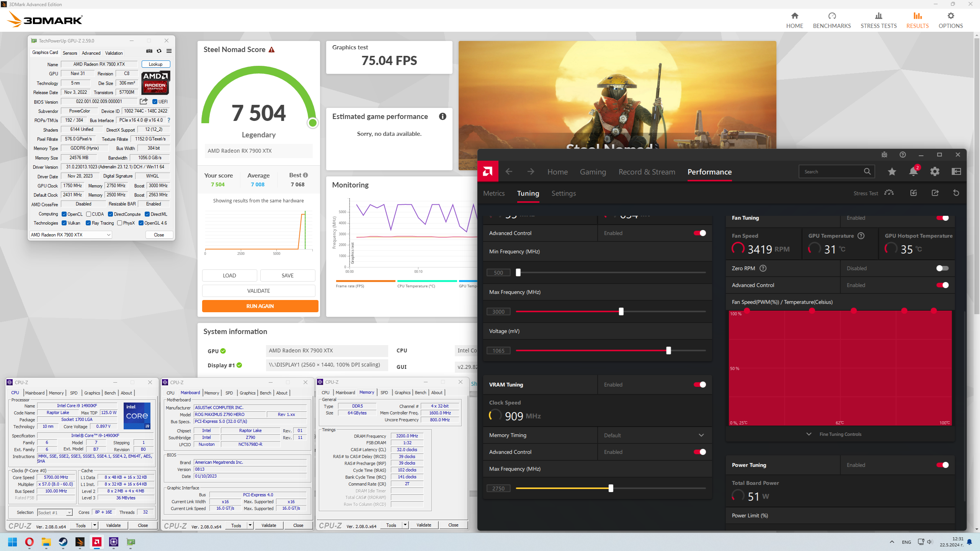Click the BIOS version share icon

(144, 101)
